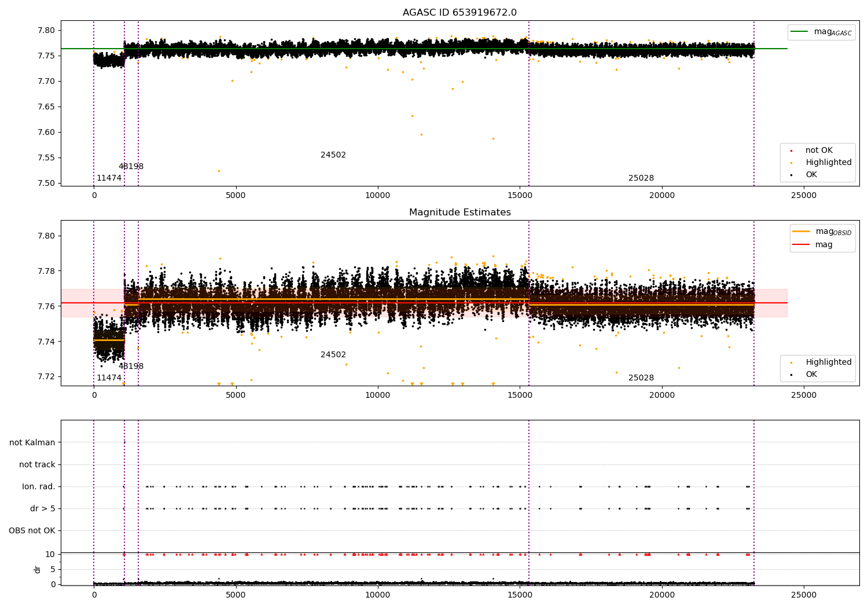Image resolution: width=868 pixels, height=608 pixels.
Task: Click 'Highlighted' legend entry in the top plot
Action: [829, 163]
